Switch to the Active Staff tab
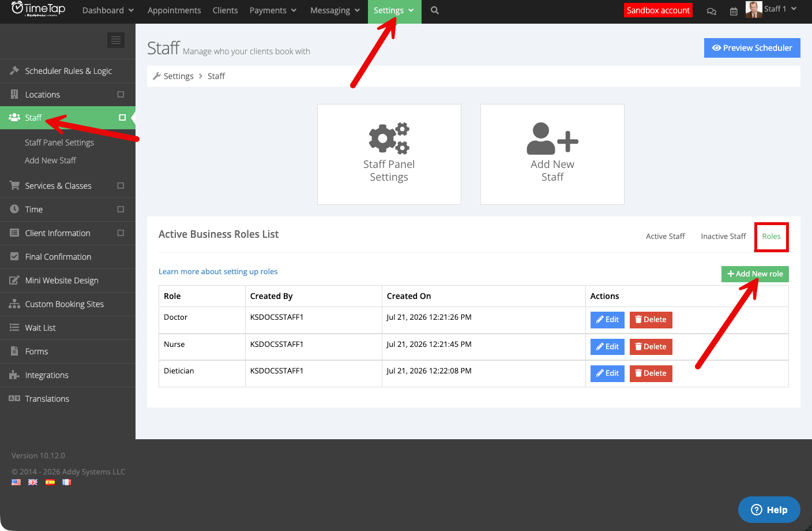 (666, 236)
